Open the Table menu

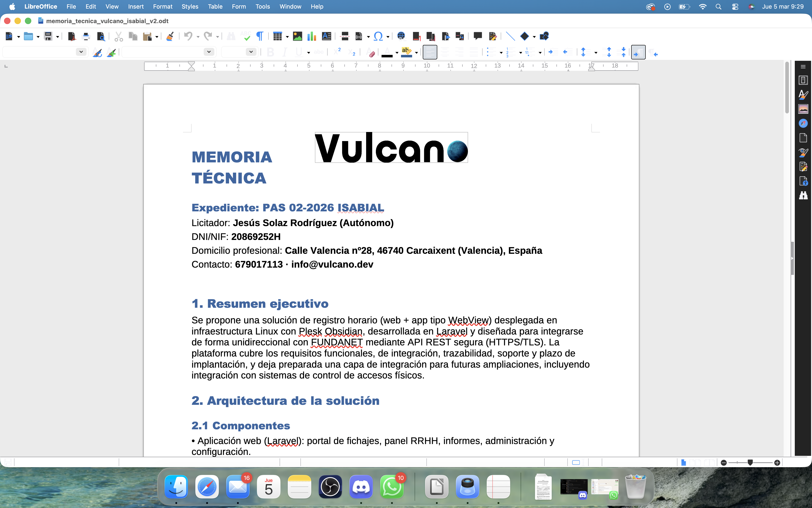click(215, 6)
